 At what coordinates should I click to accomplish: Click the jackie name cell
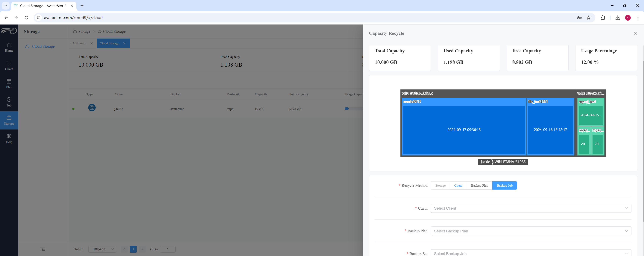pos(119,109)
